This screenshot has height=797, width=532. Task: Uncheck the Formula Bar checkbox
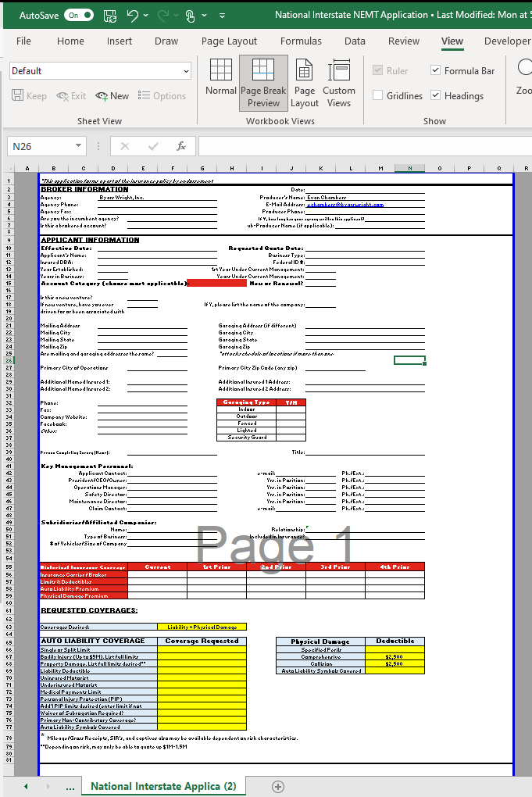click(x=435, y=70)
